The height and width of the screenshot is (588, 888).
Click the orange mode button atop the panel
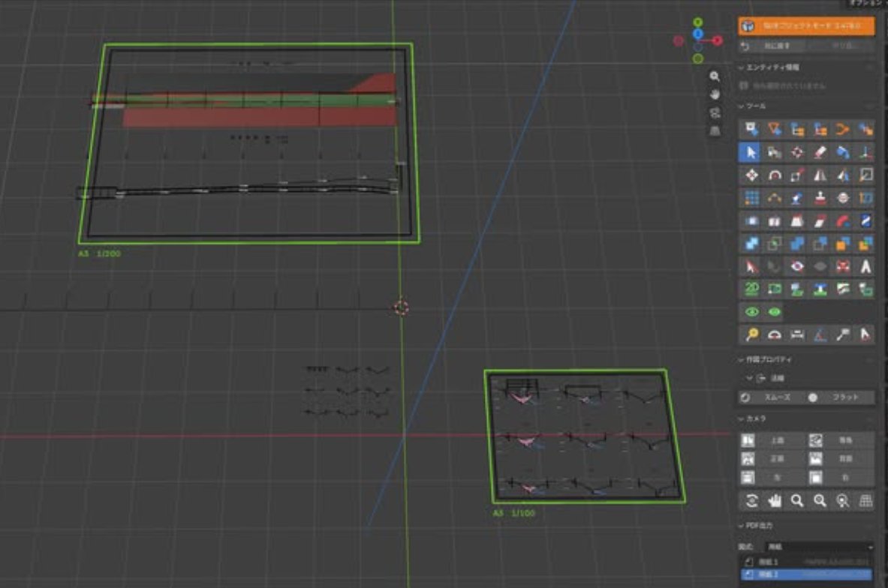point(806,26)
